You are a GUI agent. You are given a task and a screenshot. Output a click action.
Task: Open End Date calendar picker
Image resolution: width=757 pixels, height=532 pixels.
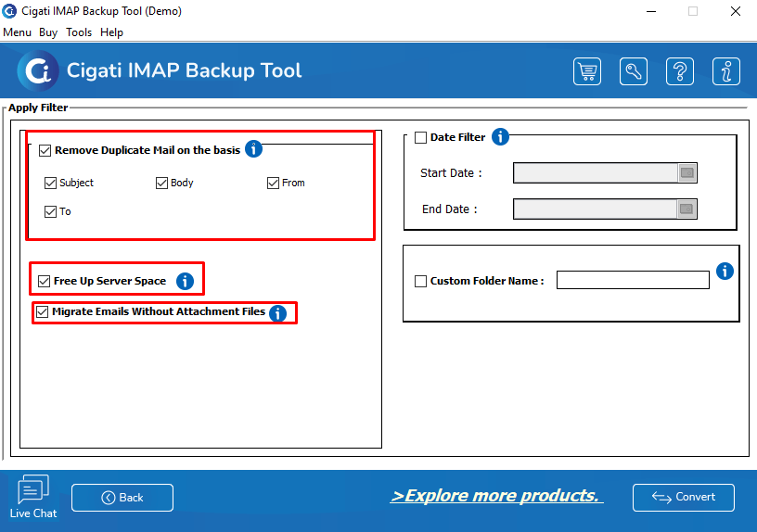(686, 209)
